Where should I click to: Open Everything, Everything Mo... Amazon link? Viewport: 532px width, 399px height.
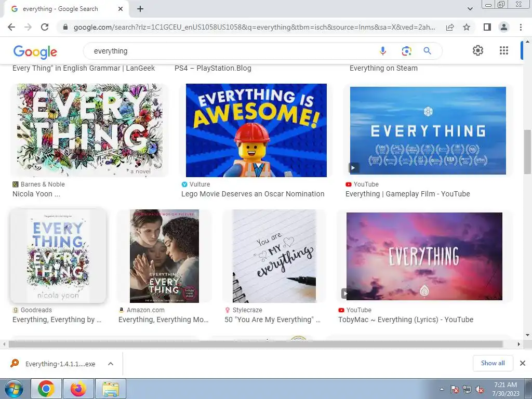pos(163,320)
